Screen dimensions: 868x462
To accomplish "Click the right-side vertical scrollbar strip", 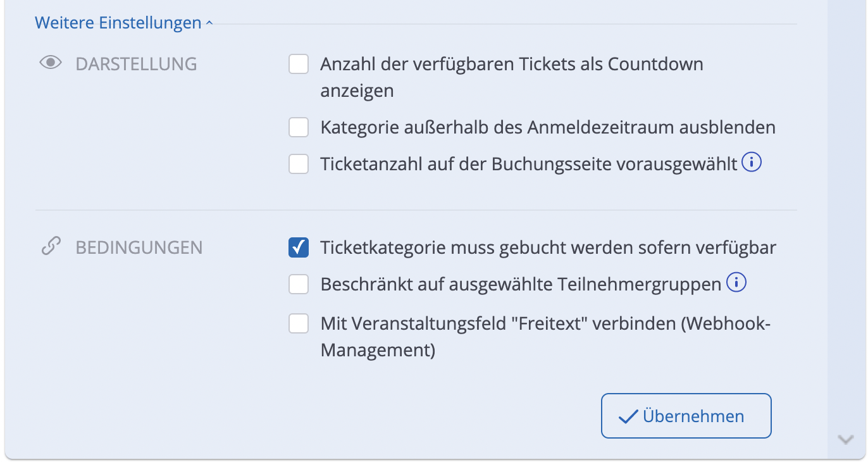I will point(846,222).
